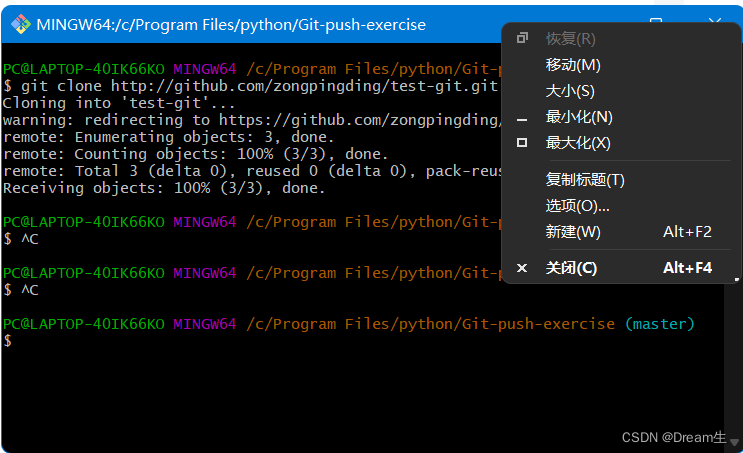Click the Alt+F4 shortcut label
This screenshot has width=743, height=453.
pyautogui.click(x=687, y=268)
